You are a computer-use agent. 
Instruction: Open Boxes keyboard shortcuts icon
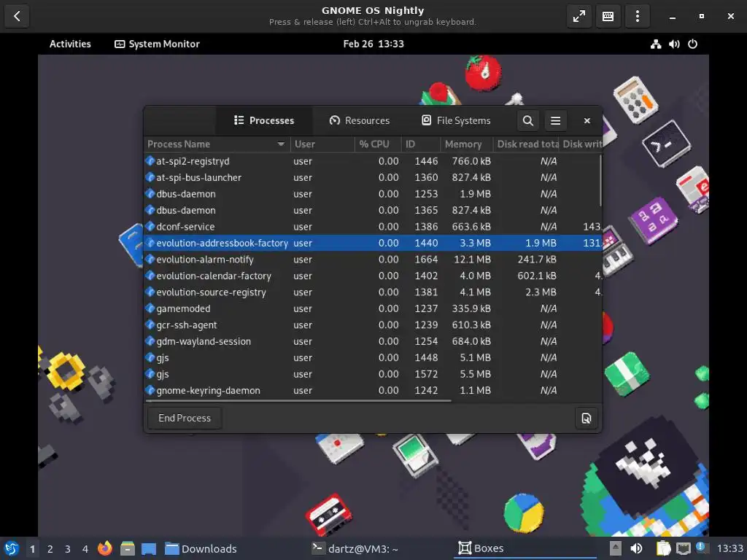pyautogui.click(x=608, y=16)
